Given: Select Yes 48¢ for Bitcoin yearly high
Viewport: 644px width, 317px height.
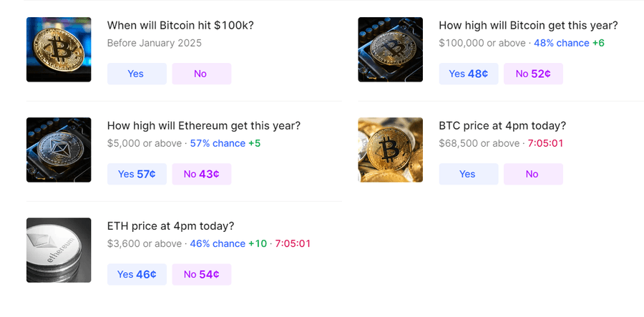Looking at the screenshot, I should 468,74.
